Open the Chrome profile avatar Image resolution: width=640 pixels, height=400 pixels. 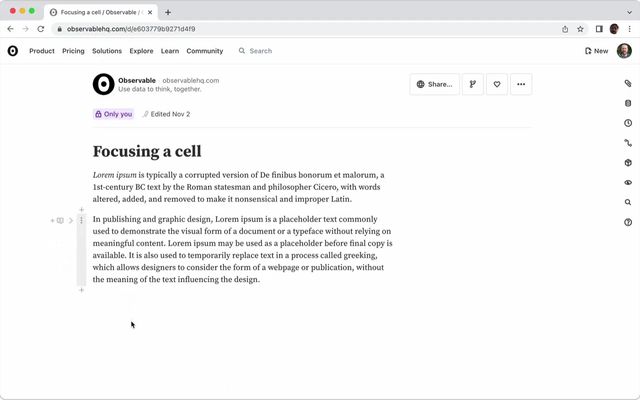pos(614,29)
